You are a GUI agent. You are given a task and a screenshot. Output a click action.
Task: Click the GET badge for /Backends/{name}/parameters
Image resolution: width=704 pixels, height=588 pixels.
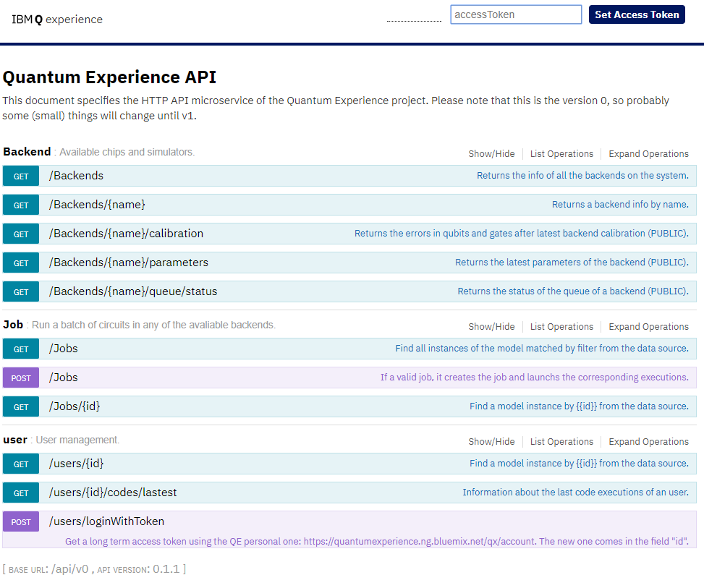tap(21, 263)
